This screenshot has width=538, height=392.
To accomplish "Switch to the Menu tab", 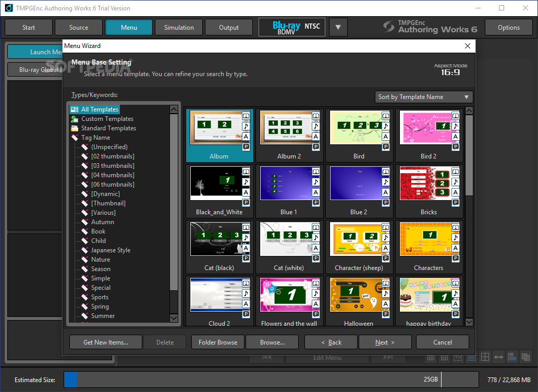I will coord(129,28).
